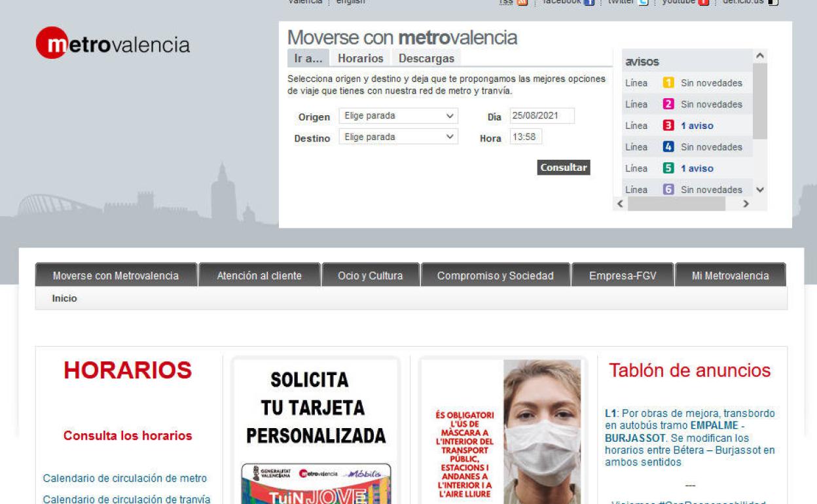This screenshot has width=817, height=504.
Task: Click the purple Line 6 icon
Action: [x=668, y=190]
